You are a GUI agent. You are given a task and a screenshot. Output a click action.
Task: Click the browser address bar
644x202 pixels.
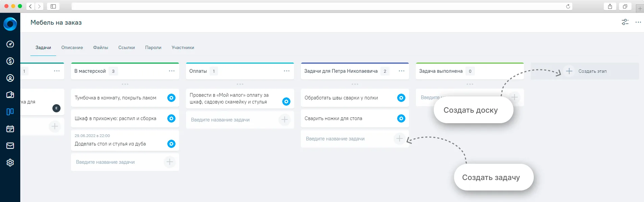point(322,6)
